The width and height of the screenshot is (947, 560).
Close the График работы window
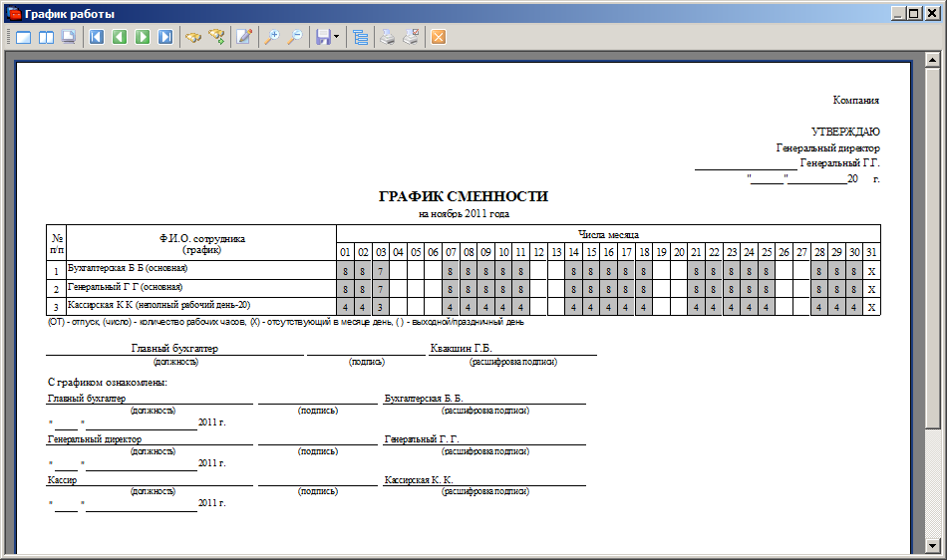[x=931, y=13]
